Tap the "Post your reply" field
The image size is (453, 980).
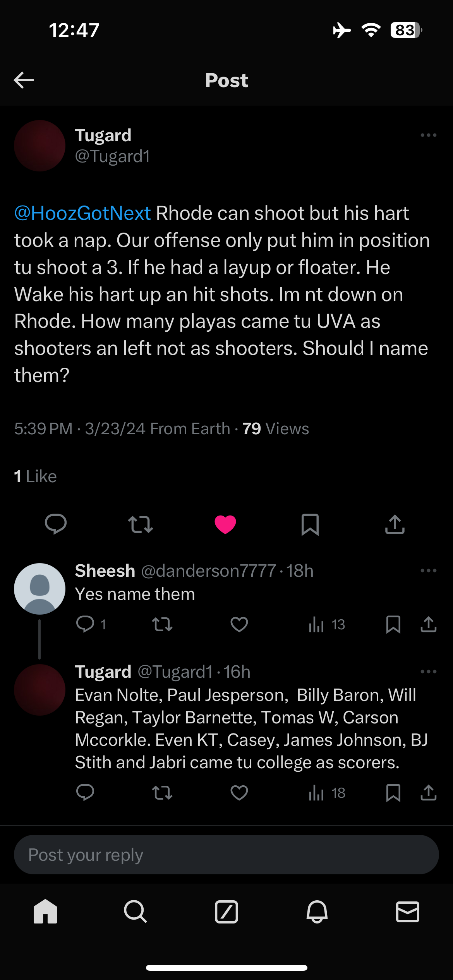click(x=226, y=855)
